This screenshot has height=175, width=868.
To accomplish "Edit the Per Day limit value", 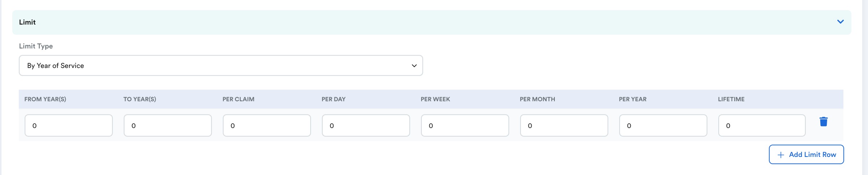I will pos(366,125).
